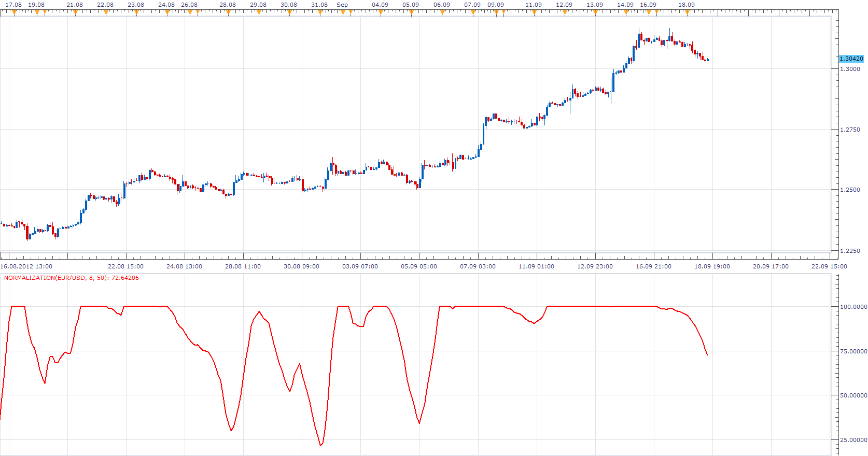Click the 24.08 13:00 time label

point(184,266)
